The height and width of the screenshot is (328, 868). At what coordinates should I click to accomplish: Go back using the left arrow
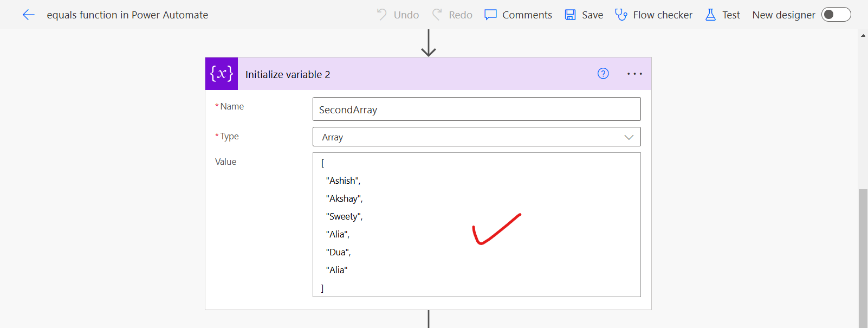[29, 15]
